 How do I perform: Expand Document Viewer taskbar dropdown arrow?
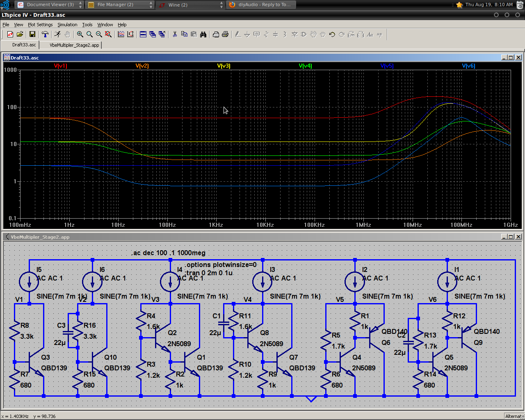coord(80,5)
